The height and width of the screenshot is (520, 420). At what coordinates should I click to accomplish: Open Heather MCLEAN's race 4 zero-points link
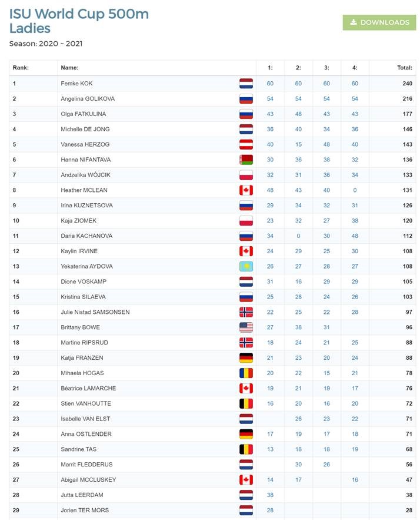355,190
